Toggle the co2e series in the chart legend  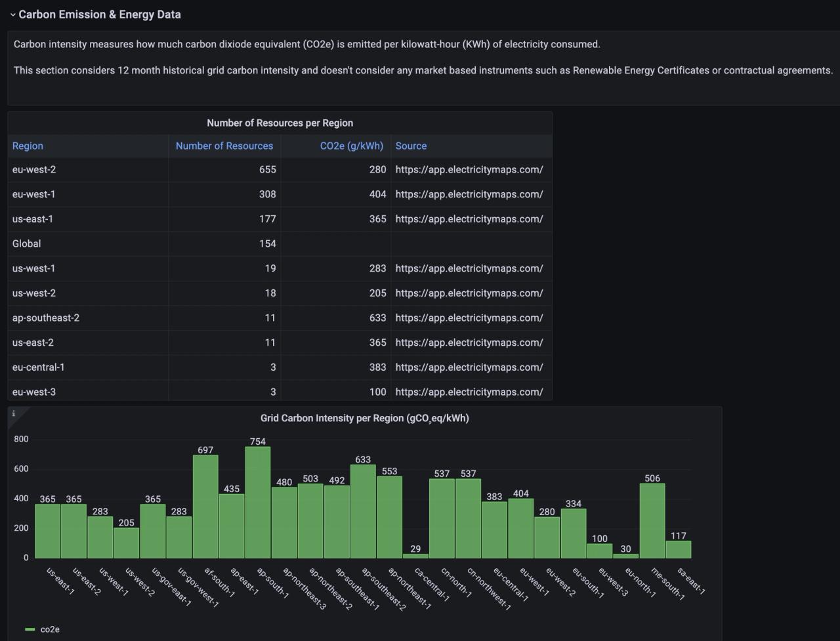click(x=49, y=629)
